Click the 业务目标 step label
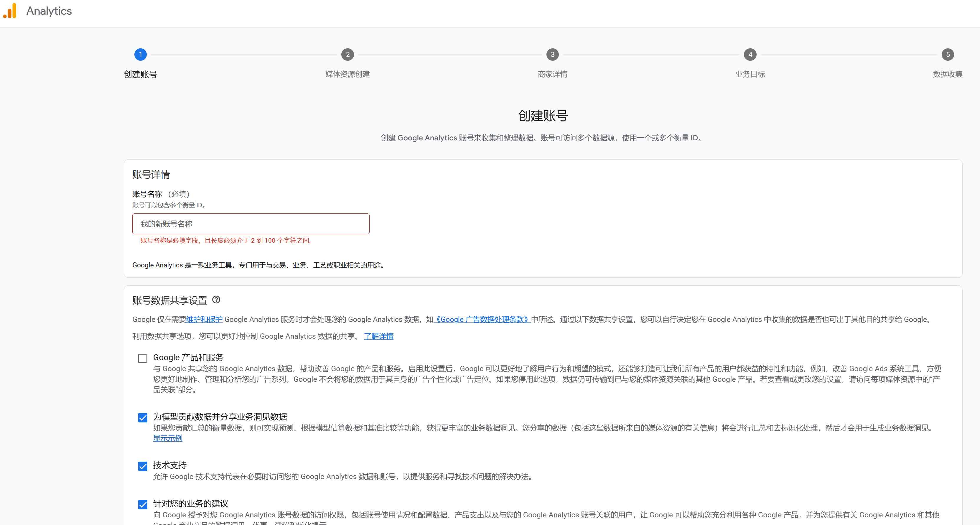The width and height of the screenshot is (980, 525). pyautogui.click(x=750, y=74)
